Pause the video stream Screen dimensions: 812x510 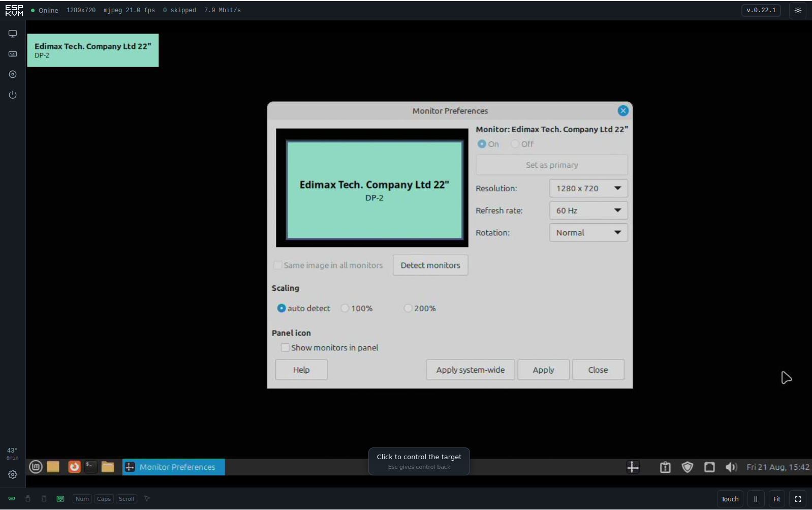pos(756,499)
